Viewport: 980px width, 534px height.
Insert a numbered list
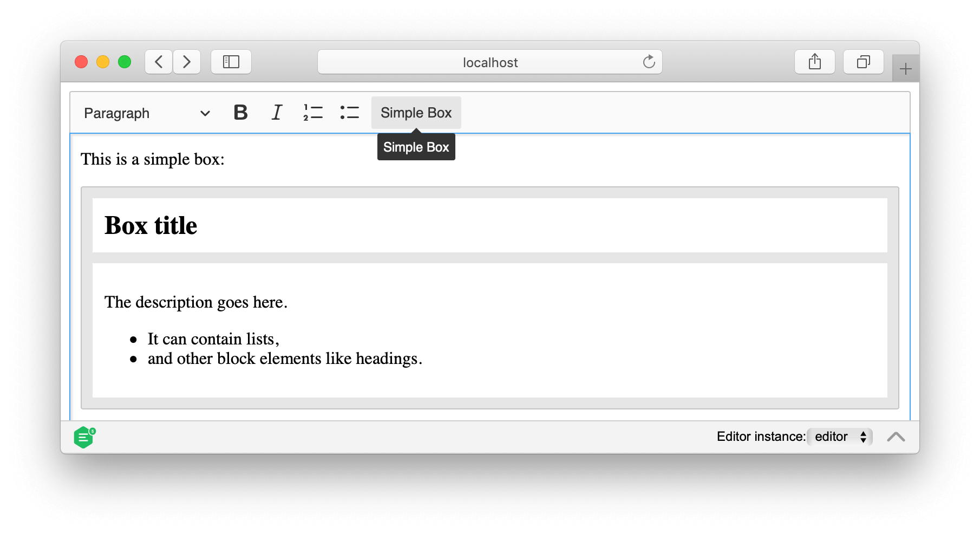(313, 113)
